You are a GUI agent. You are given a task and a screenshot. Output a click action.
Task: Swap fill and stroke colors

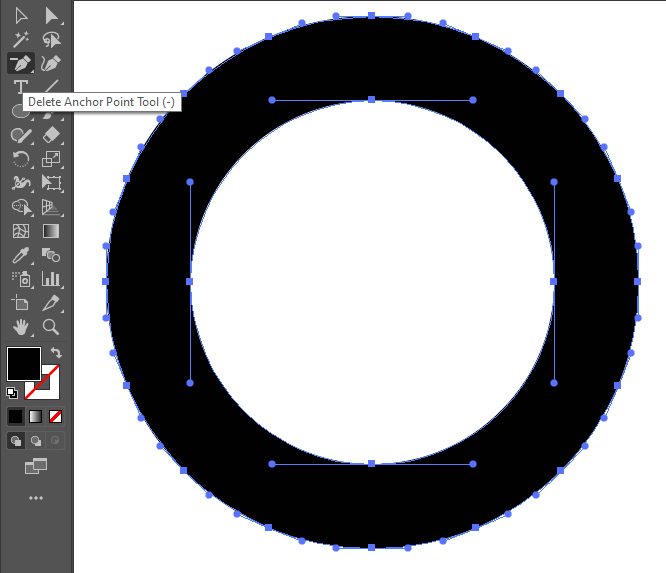click(56, 353)
